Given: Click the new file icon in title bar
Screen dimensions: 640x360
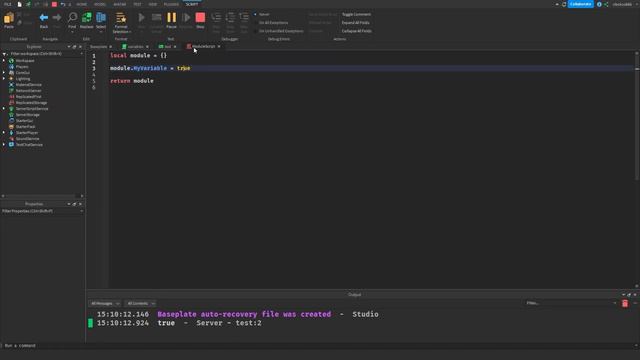Looking at the screenshot, I should [x=19, y=4].
